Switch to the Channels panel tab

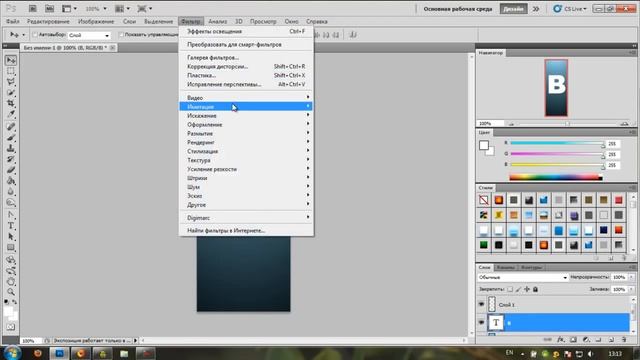pyautogui.click(x=506, y=267)
